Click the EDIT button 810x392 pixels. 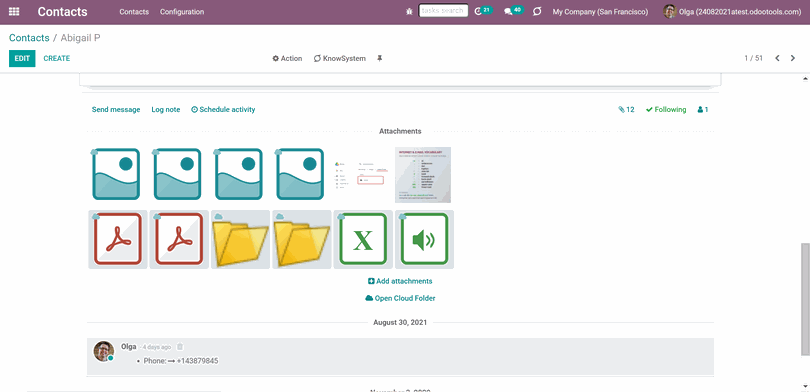pos(22,58)
